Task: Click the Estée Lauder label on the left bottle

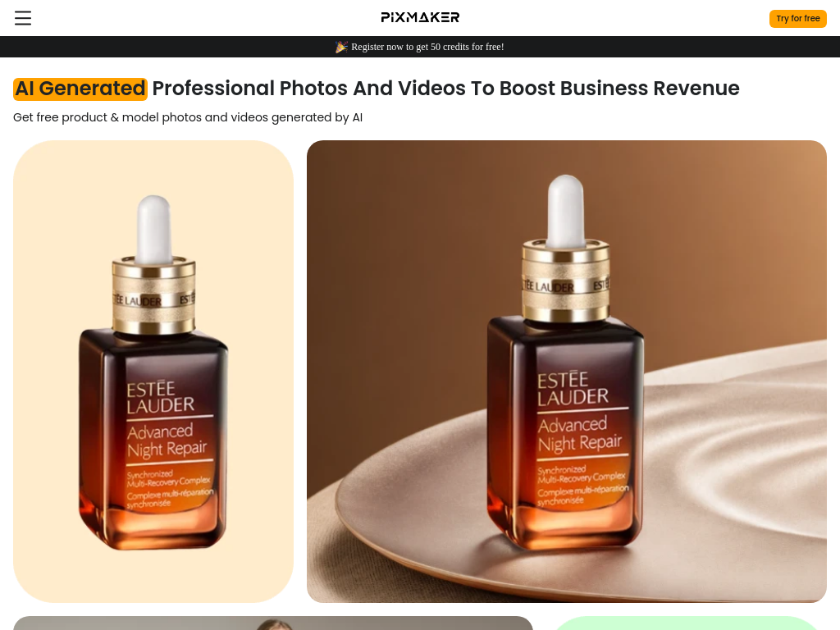Action: pos(160,398)
